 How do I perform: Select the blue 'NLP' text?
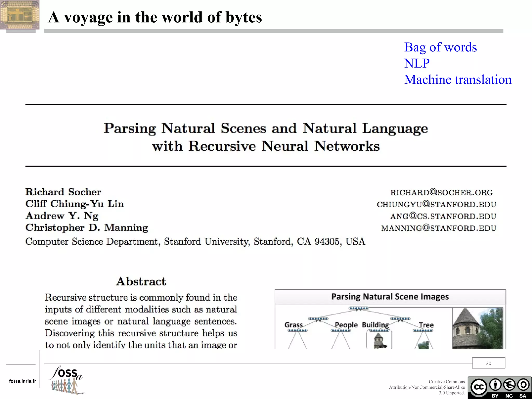tap(417, 63)
